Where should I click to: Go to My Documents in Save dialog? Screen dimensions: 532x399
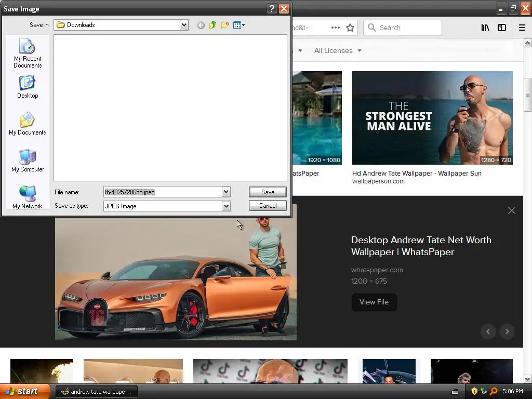[x=28, y=124]
